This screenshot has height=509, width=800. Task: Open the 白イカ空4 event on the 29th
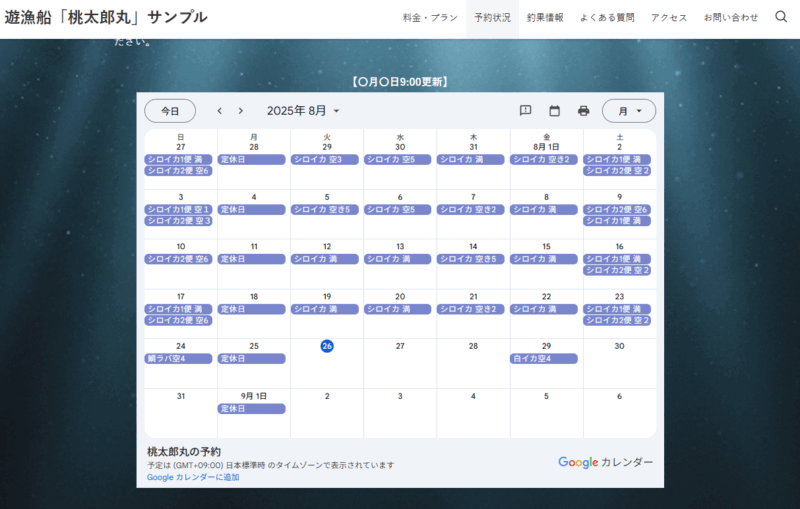544,359
